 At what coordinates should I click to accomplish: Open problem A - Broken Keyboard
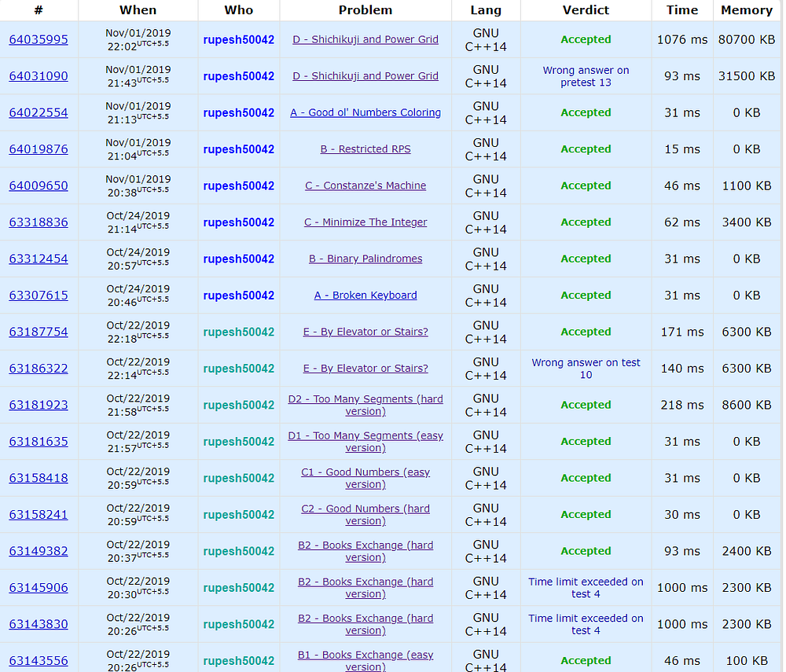pyautogui.click(x=365, y=296)
